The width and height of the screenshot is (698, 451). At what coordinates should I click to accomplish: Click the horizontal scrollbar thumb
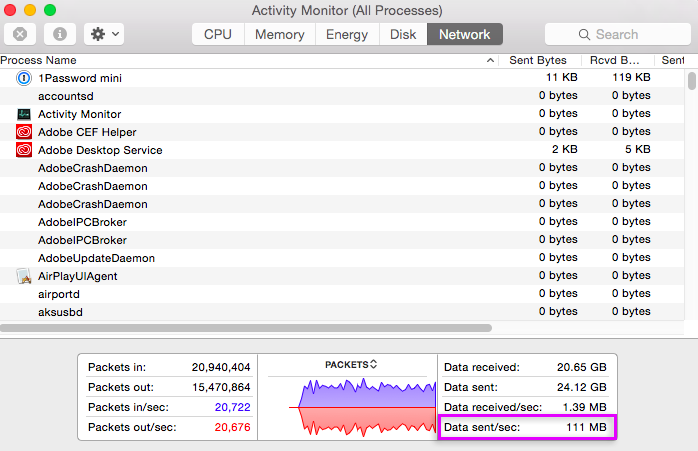(246, 328)
